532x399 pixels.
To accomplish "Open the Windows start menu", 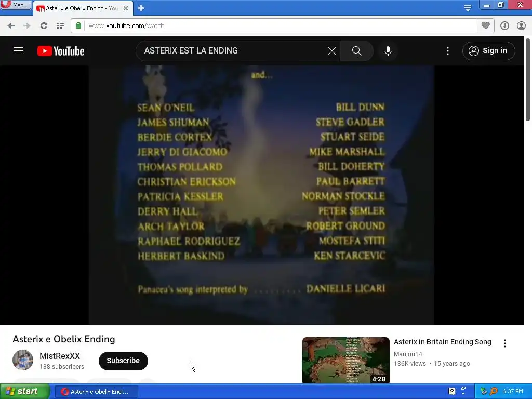I will (x=25, y=392).
